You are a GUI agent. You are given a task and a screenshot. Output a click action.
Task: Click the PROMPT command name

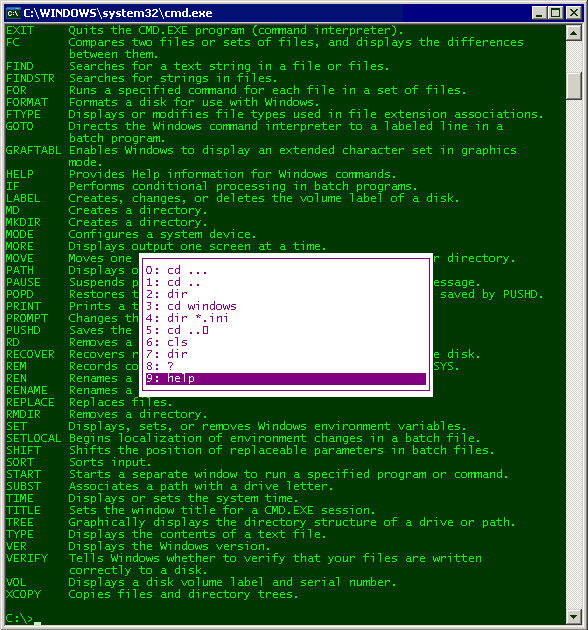(27, 319)
